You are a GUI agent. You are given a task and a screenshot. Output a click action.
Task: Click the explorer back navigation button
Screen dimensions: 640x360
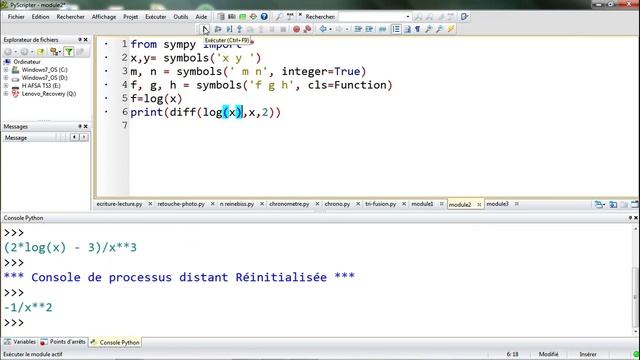(x=8, y=52)
